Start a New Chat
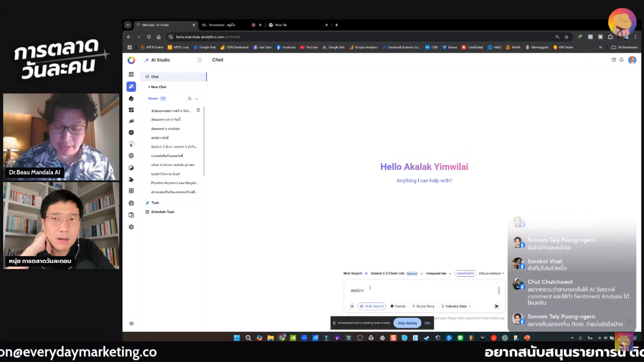 point(157,87)
